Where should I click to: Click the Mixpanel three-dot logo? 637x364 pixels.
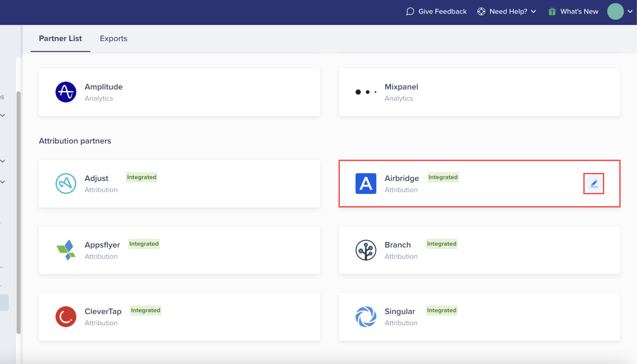(x=366, y=92)
